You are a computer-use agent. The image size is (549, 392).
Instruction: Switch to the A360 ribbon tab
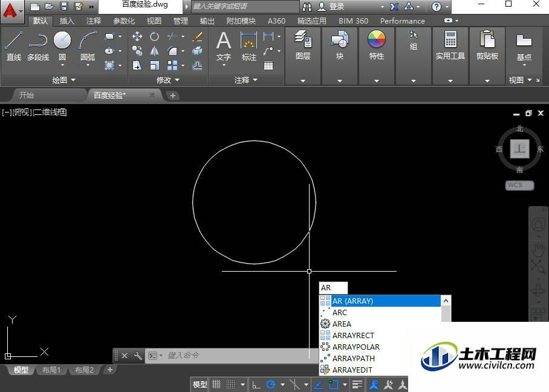[x=276, y=21]
